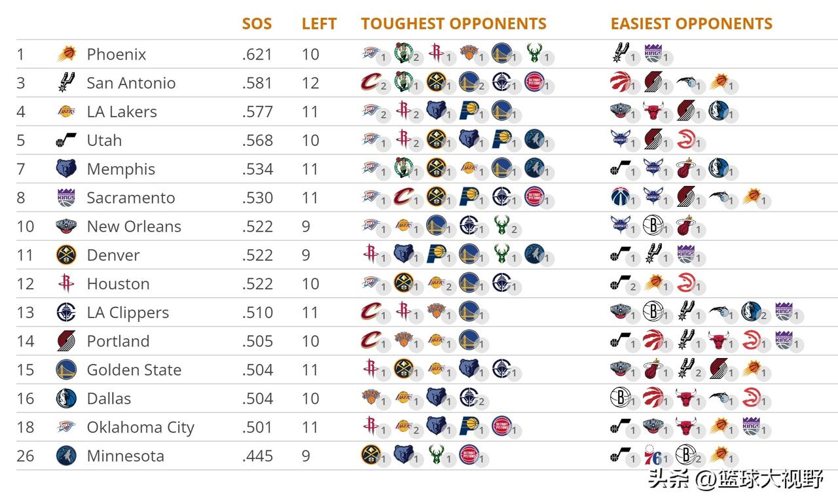Screen dimensions: 838x504
Task: Click the San Antonio Spurs team logo
Action: [x=66, y=82]
